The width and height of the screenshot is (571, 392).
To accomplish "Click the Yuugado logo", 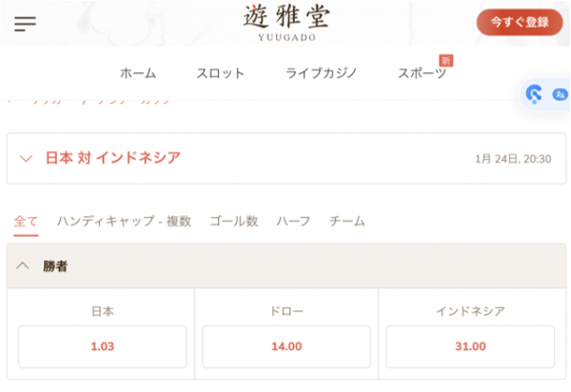I will 286,23.
